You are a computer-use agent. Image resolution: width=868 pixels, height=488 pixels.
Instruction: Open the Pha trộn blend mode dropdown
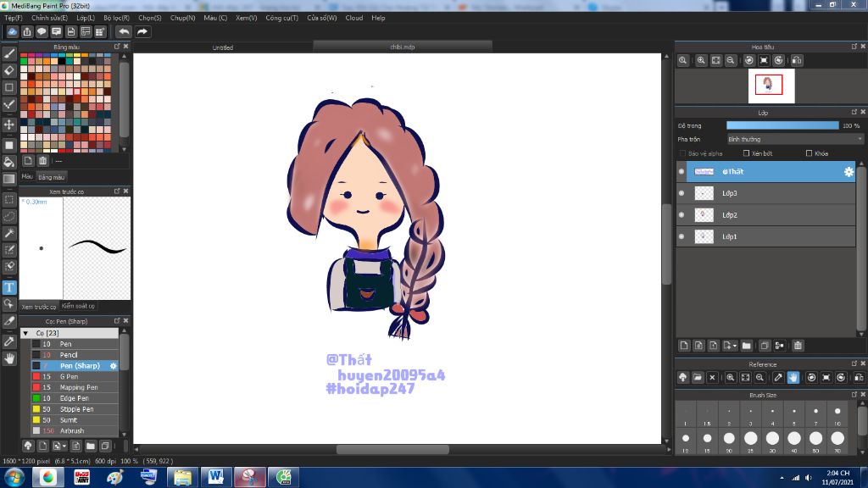[795, 139]
